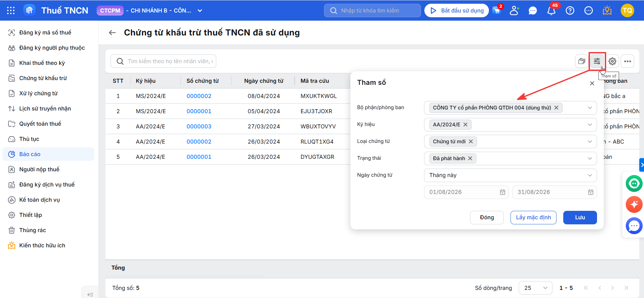Change rows per page dropdown 25
This screenshot has width=644, height=298.
coord(535,288)
